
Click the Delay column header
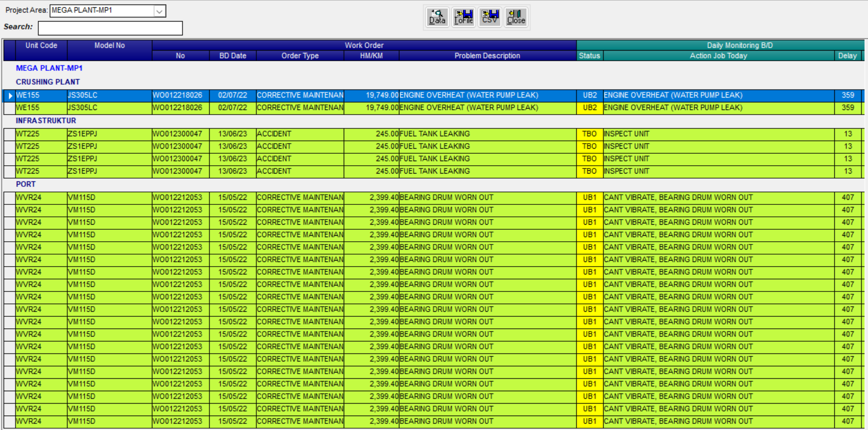click(847, 56)
